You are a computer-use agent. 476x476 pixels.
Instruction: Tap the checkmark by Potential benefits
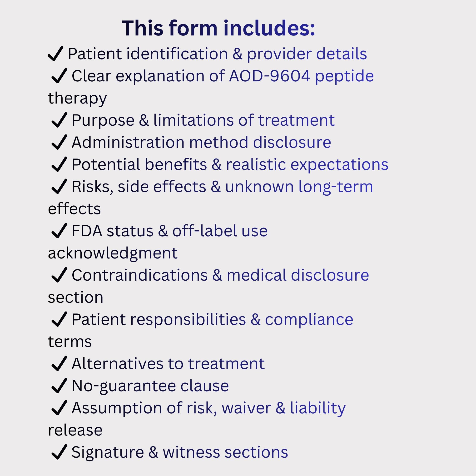pyautogui.click(x=59, y=164)
